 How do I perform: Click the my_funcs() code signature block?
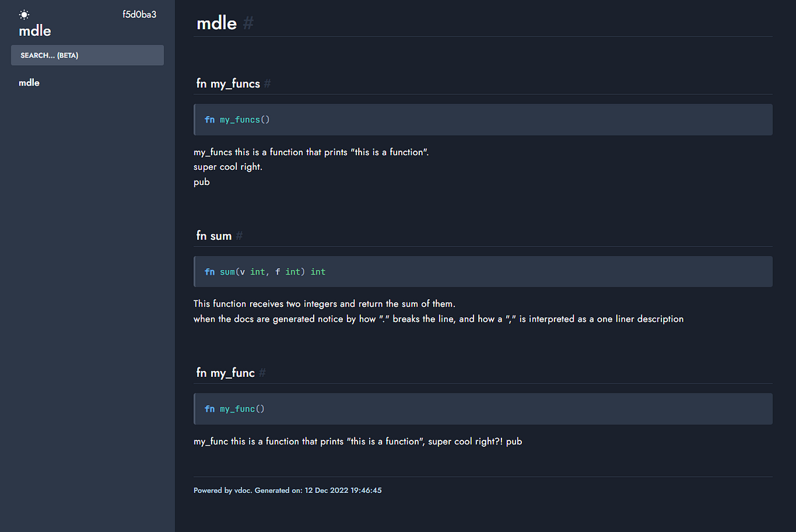483,119
